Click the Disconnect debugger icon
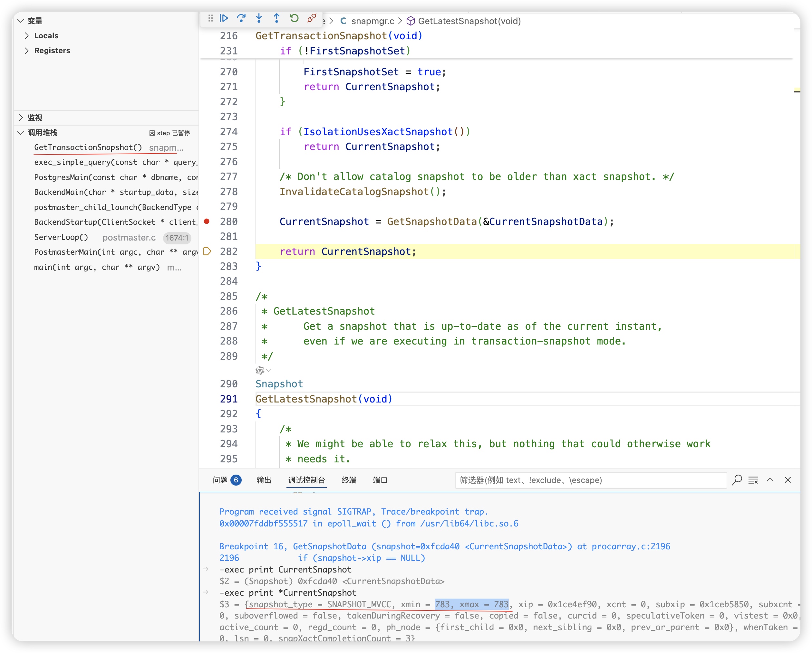The image size is (812, 653). (312, 18)
